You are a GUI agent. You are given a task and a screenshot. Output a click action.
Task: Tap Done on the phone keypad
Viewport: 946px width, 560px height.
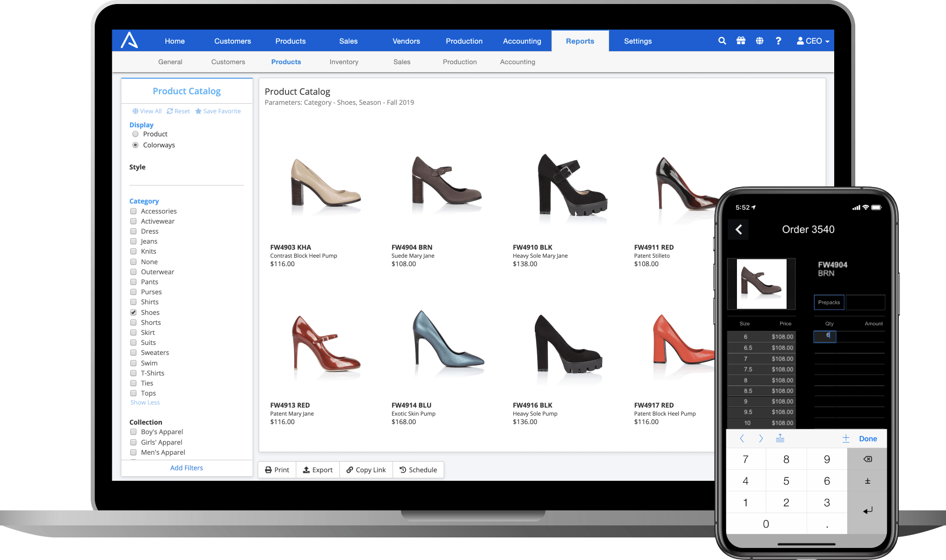pos(868,438)
